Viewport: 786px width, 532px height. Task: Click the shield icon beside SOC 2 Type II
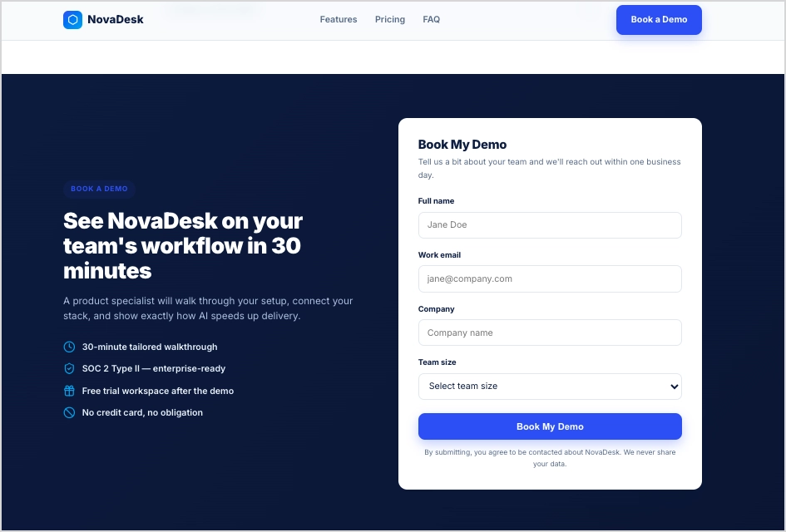(69, 369)
